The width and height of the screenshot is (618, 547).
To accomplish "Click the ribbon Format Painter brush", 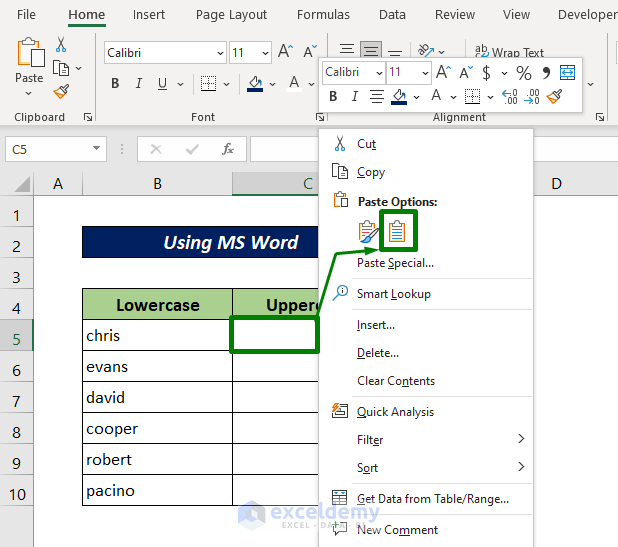I will click(x=61, y=91).
